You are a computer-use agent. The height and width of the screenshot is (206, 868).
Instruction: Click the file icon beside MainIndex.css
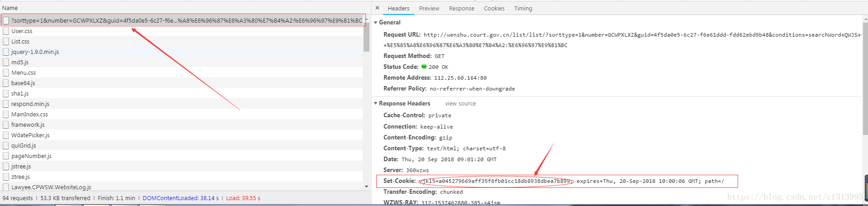[6, 114]
